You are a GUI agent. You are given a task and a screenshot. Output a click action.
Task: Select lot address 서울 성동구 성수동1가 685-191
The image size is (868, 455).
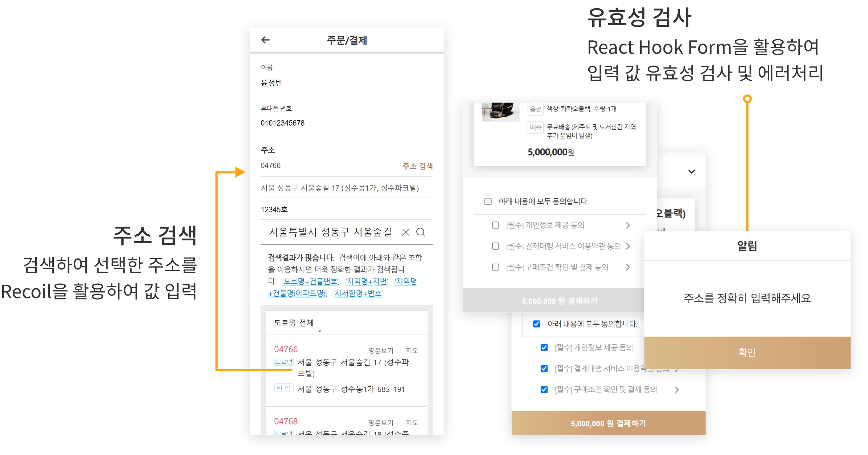point(351,390)
